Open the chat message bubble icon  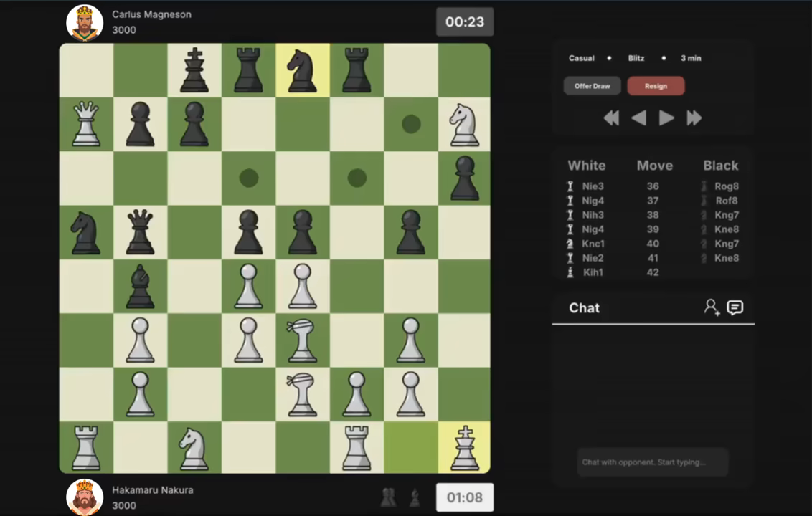[735, 307]
